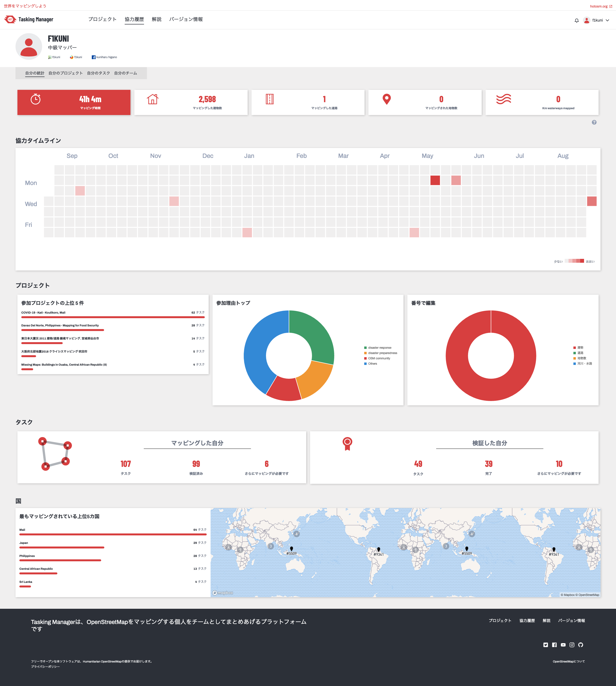Open the GitHub icon in footer
This screenshot has height=686, width=616.
click(581, 645)
